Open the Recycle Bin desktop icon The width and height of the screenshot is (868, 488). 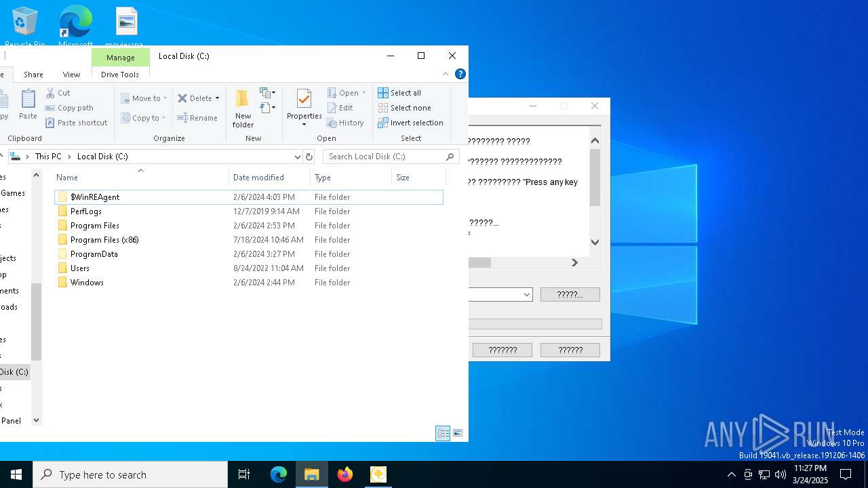coord(25,27)
